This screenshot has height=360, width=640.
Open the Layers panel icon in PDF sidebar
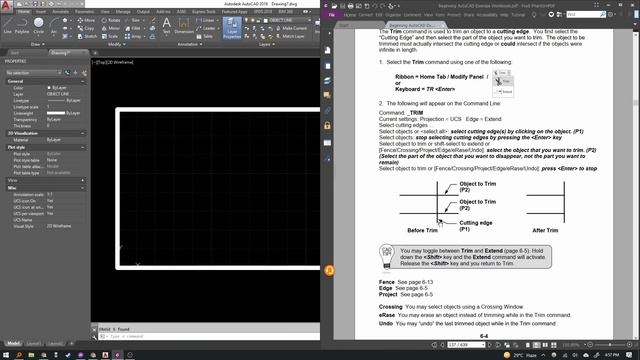327,80
